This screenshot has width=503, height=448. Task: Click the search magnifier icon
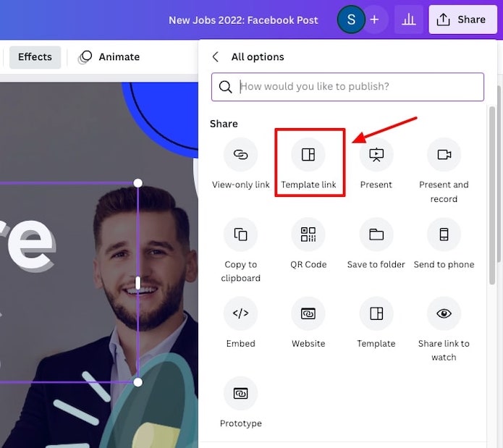click(x=225, y=87)
